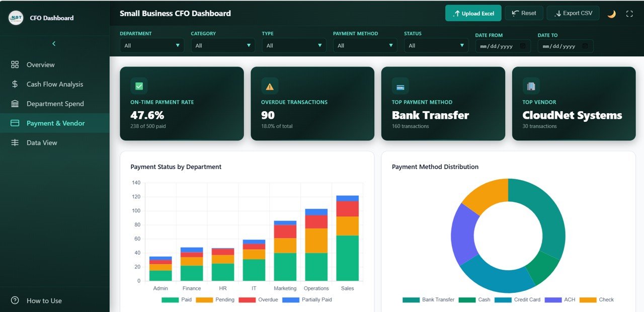Switch to the Data View section
644x312 pixels.
tap(40, 142)
